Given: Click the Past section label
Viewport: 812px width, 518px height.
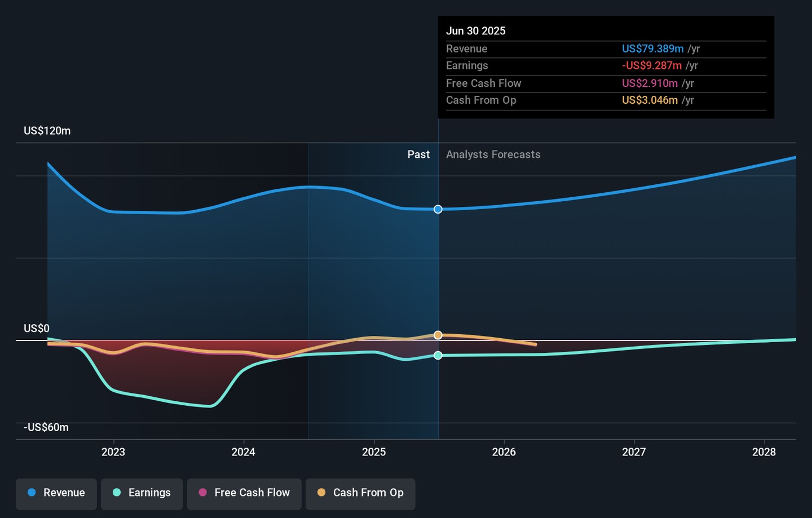Looking at the screenshot, I should coord(418,154).
